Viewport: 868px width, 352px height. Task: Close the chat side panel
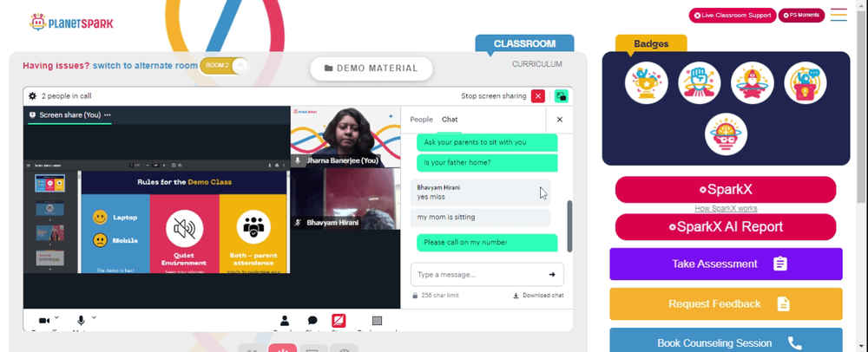pyautogui.click(x=559, y=120)
